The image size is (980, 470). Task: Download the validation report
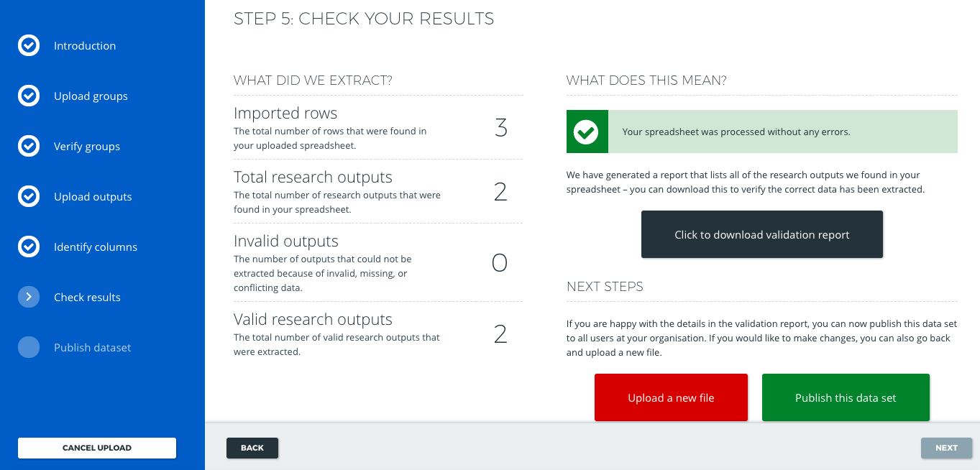pos(761,234)
